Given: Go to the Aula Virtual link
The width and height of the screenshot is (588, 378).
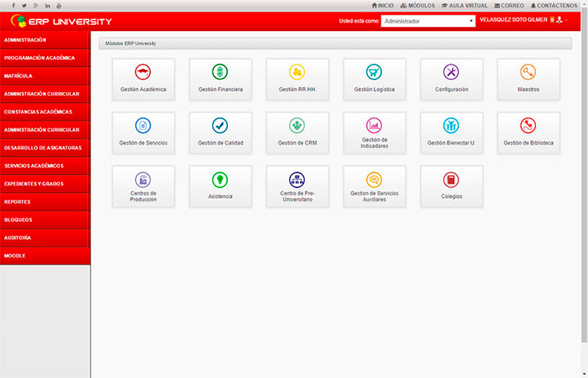Looking at the screenshot, I should tap(464, 5).
